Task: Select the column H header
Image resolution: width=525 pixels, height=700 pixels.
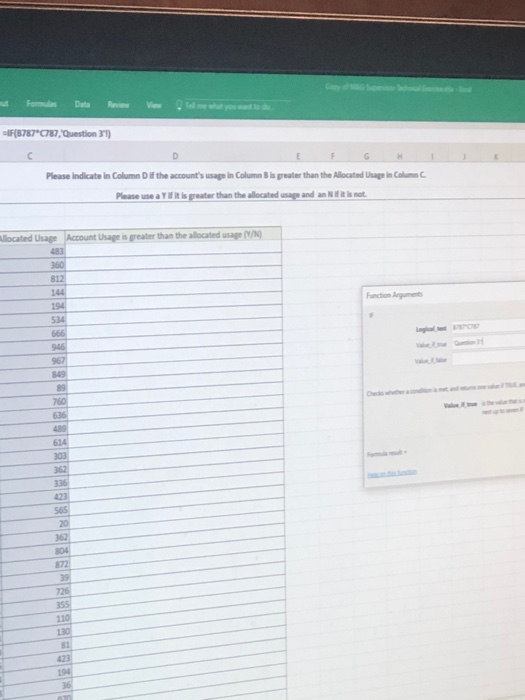Action: tap(400, 156)
